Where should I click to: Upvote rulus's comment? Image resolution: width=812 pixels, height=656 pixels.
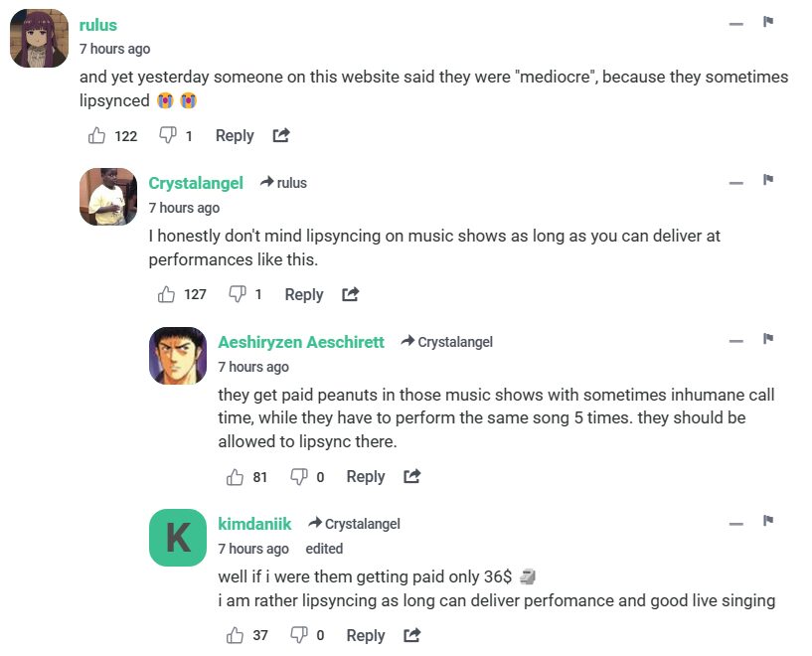97,135
